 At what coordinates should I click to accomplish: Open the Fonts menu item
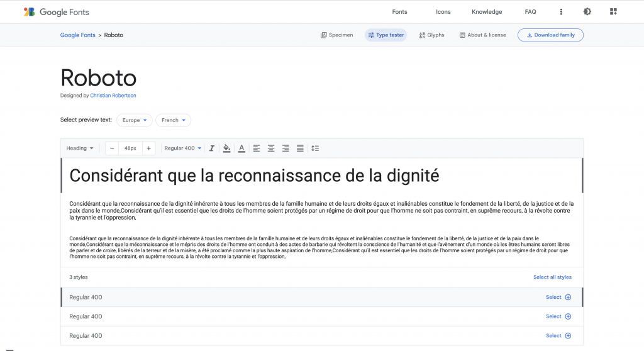tap(399, 12)
